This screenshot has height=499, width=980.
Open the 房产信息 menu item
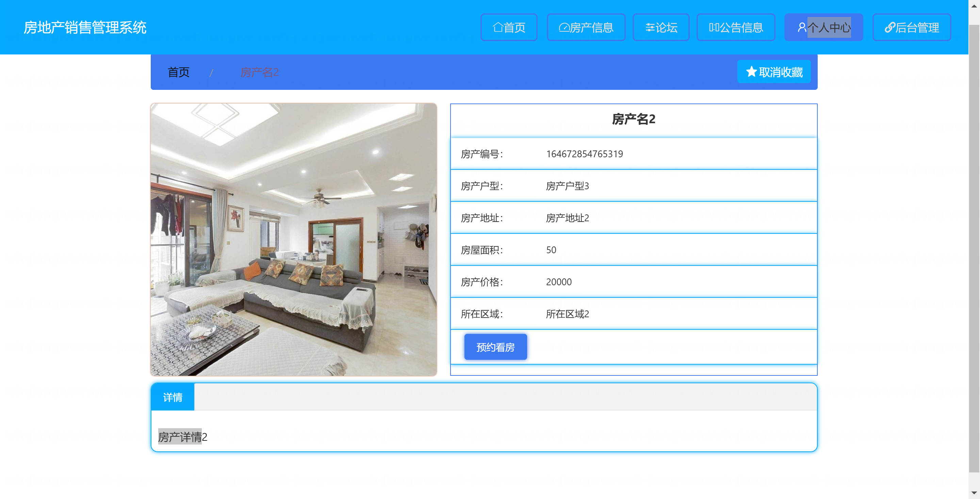[592, 28]
